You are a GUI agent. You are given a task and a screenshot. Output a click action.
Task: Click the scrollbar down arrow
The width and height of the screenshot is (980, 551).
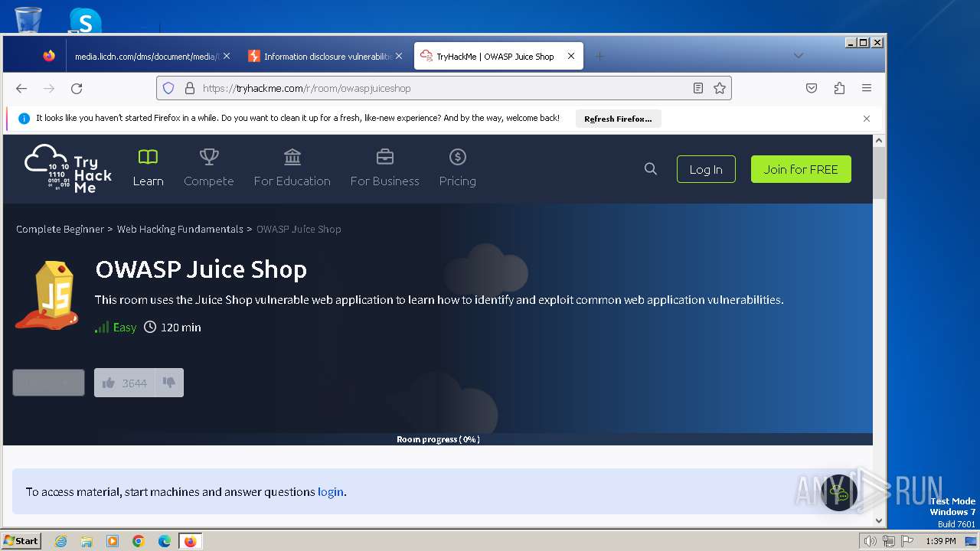point(879,521)
